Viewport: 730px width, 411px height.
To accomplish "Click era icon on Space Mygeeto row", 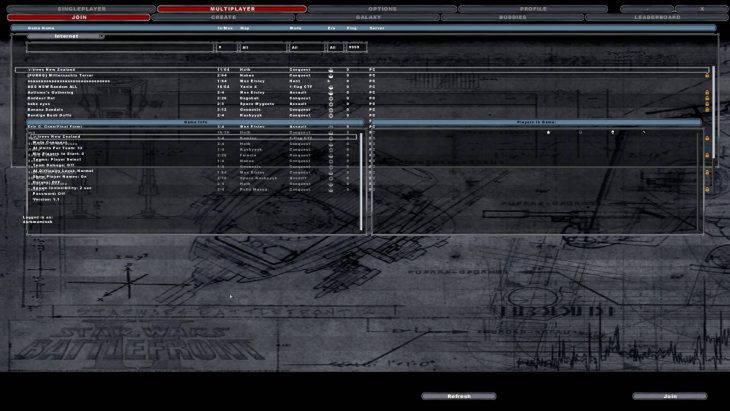I will point(331,104).
